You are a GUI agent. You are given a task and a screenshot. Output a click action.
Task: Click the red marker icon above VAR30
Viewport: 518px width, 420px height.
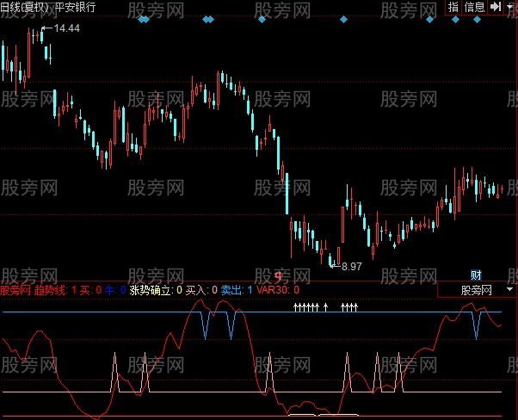(279, 276)
